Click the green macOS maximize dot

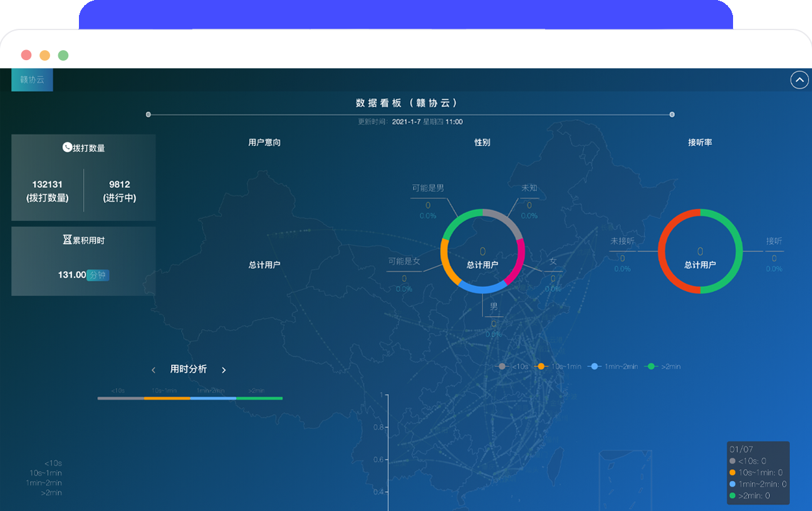click(x=63, y=55)
